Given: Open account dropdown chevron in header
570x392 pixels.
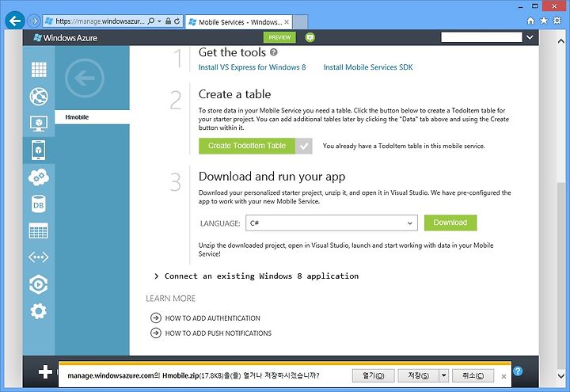Looking at the screenshot, I should pyautogui.click(x=530, y=37).
